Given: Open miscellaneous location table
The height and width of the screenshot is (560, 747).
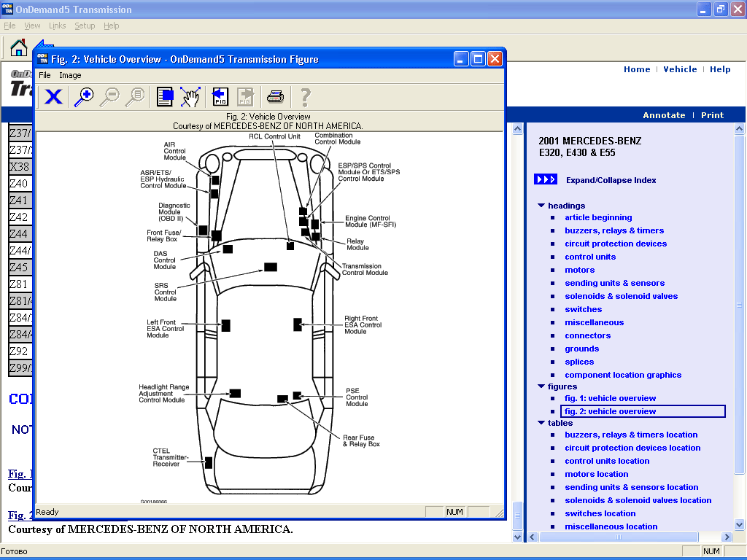Looking at the screenshot, I should coord(611,526).
